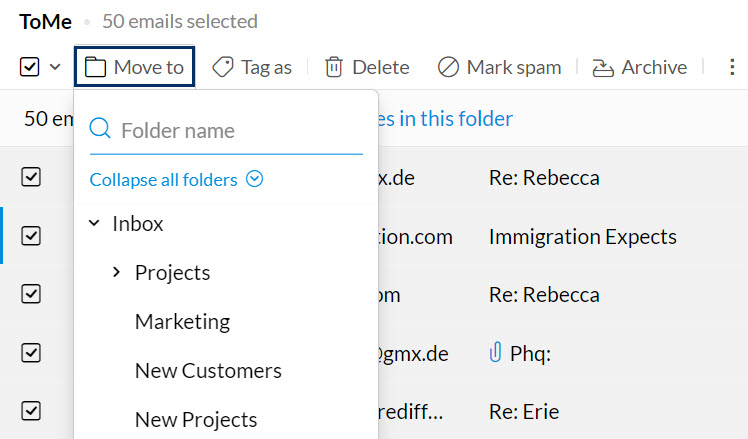Click the attachment paperclip beside Phq:
The width and height of the screenshot is (748, 439).
495,352
